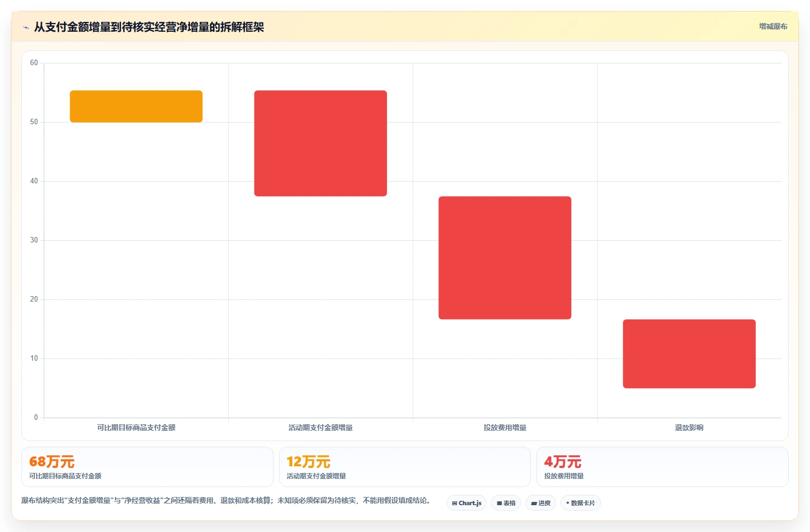Click the Chart.js chip
810x532 pixels.
point(466,503)
